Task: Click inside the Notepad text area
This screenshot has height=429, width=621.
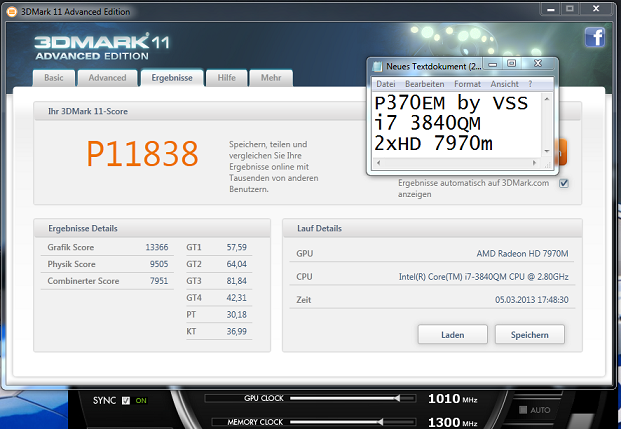Action: click(x=457, y=125)
